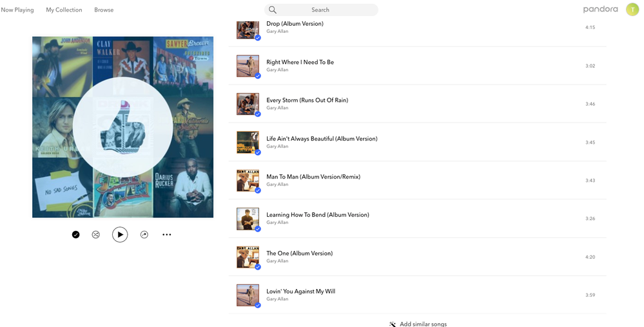Viewport: 644px width, 327px height.
Task: Click album thumbnail for Right Where I Need To Be
Action: pos(248,66)
